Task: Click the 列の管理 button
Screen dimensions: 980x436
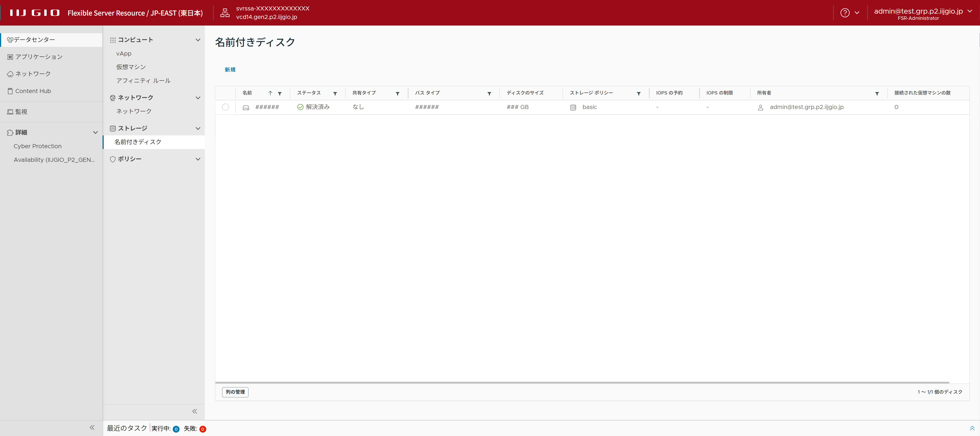Action: pos(235,392)
